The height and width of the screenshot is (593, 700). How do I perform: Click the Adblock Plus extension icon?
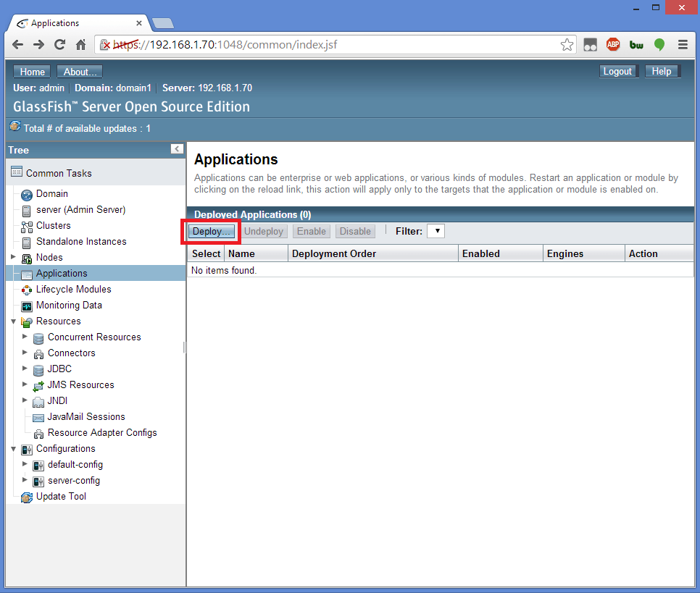tap(613, 45)
